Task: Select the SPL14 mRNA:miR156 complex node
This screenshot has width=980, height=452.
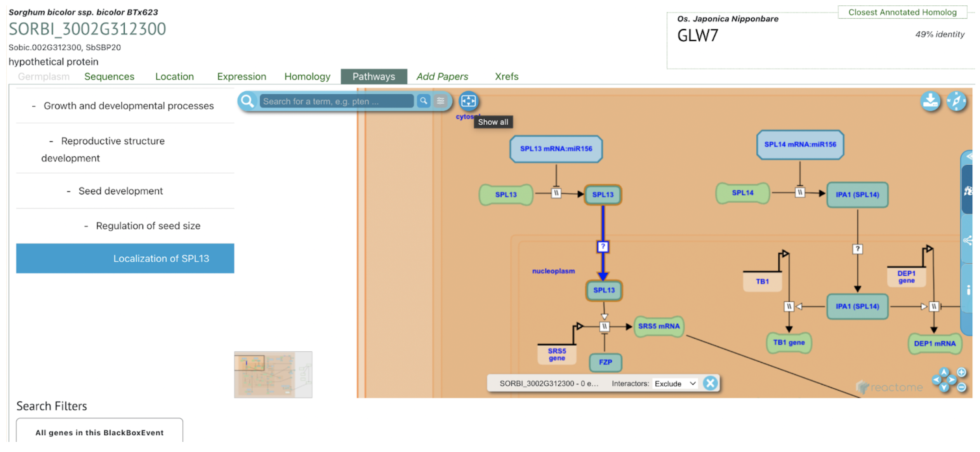Action: pyautogui.click(x=800, y=144)
